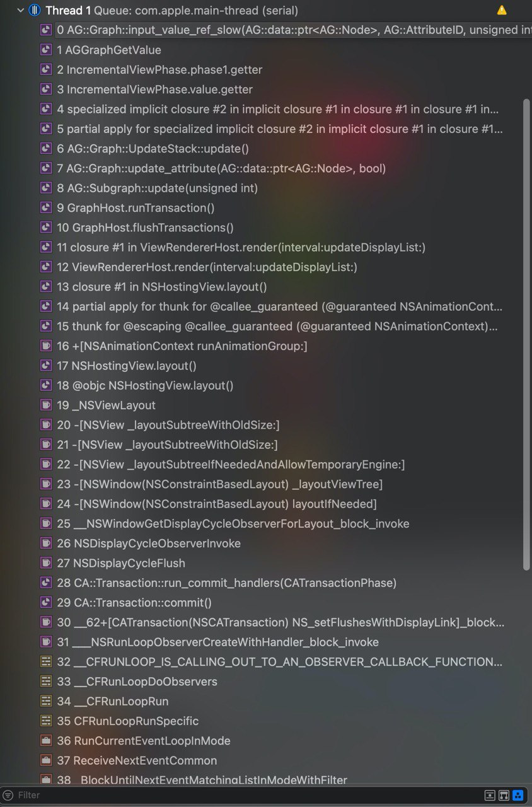Click the icon beside CA::Transaction::commit() frame

(x=45, y=603)
